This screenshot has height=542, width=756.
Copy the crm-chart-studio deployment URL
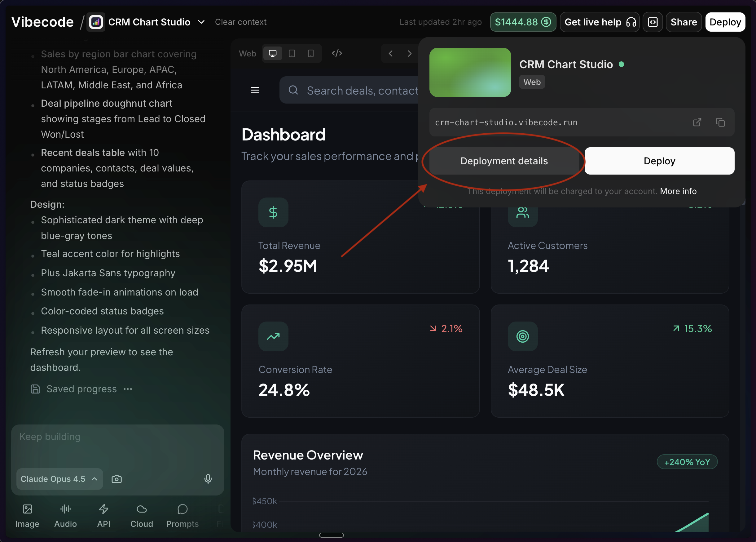(x=720, y=122)
